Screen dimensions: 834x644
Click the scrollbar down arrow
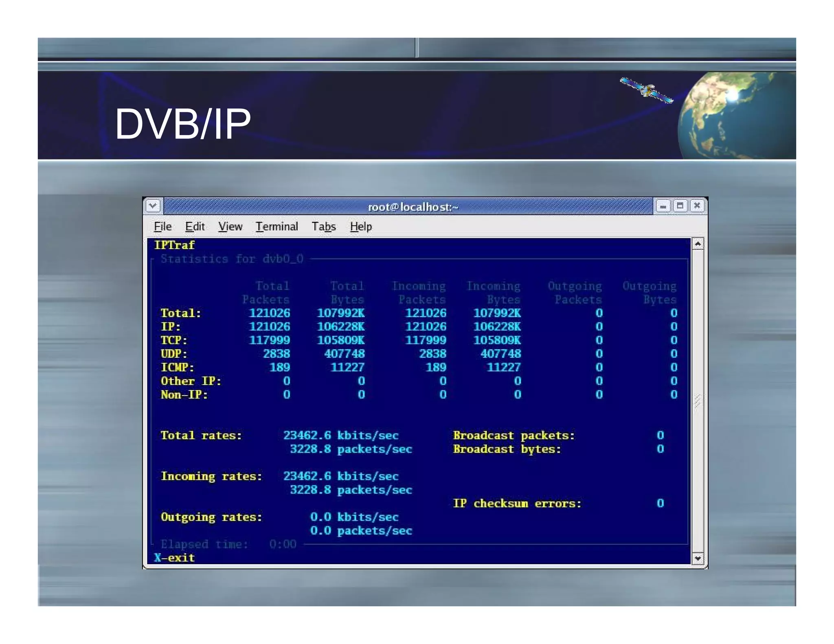[x=698, y=559]
